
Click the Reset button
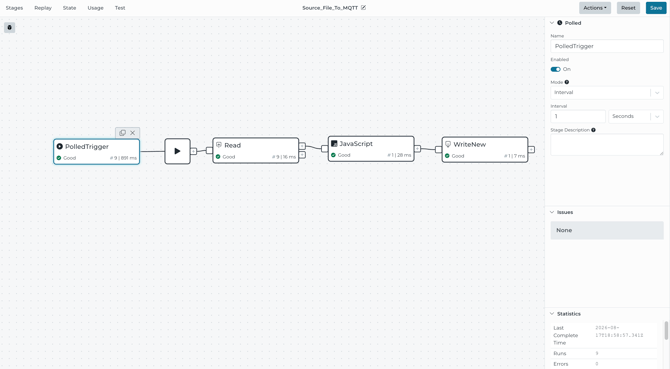click(628, 8)
